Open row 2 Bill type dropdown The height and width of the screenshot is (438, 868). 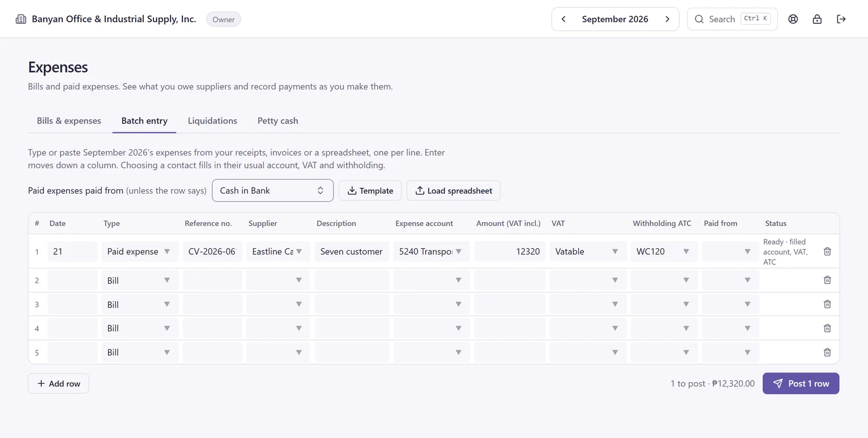click(140, 280)
